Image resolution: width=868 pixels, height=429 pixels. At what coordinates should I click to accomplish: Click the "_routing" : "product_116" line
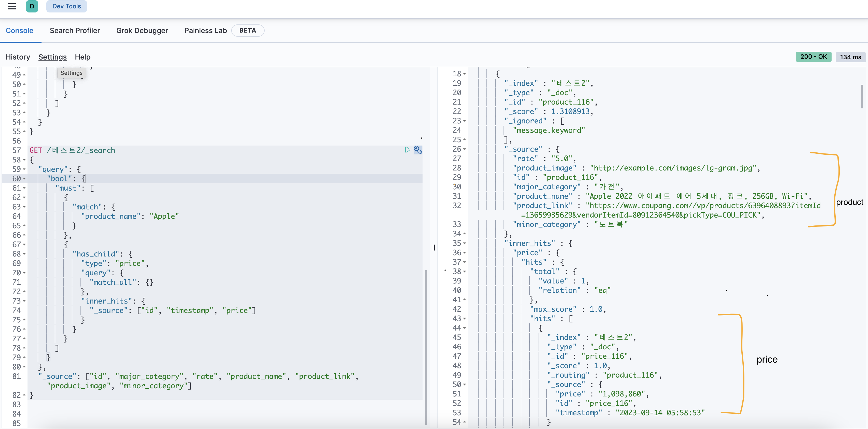pos(604,376)
